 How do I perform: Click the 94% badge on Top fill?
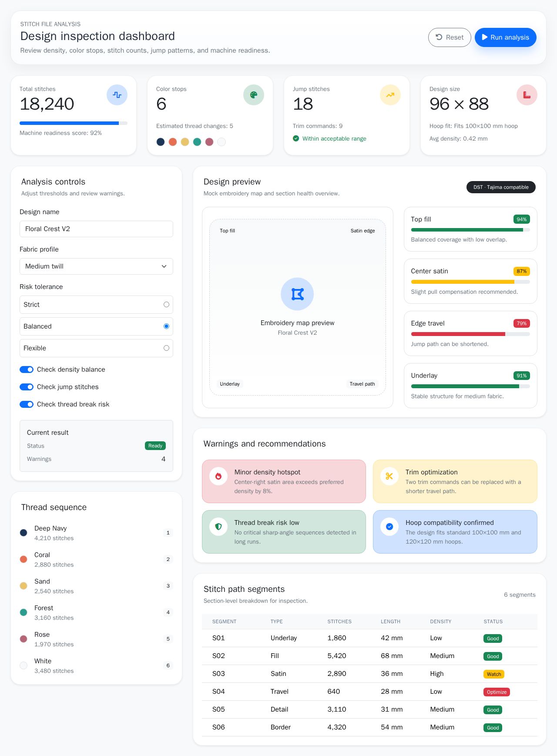tap(521, 219)
